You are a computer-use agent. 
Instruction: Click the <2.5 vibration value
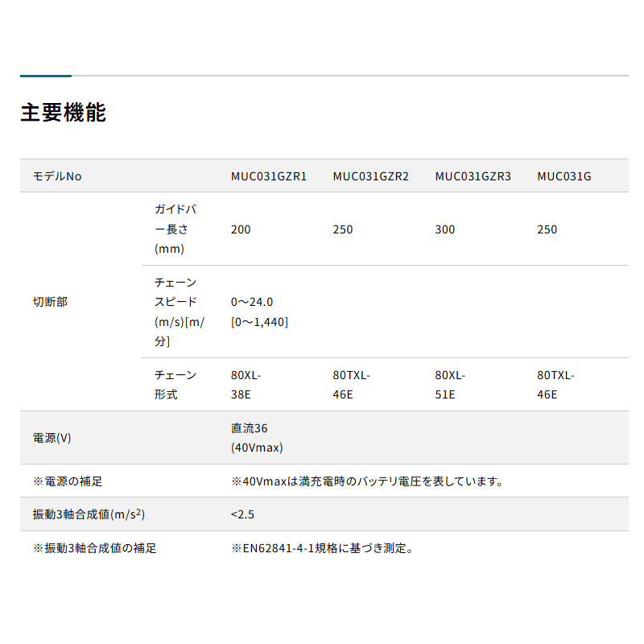[x=242, y=514]
